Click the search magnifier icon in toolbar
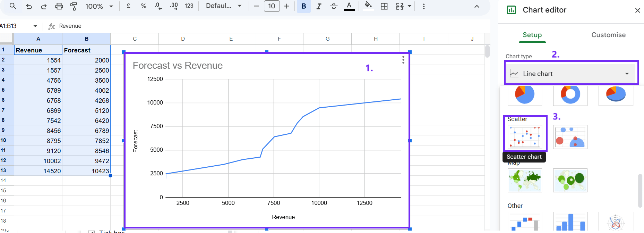644x233 pixels. [13, 6]
